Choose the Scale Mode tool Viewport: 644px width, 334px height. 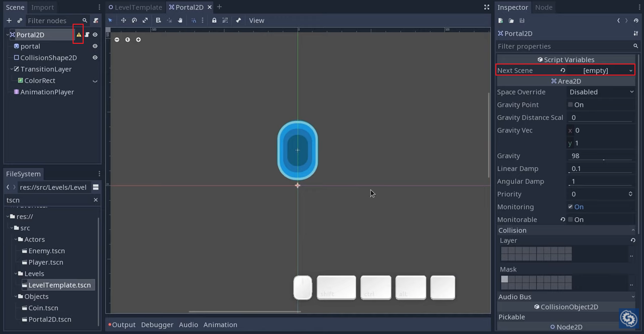tap(145, 21)
